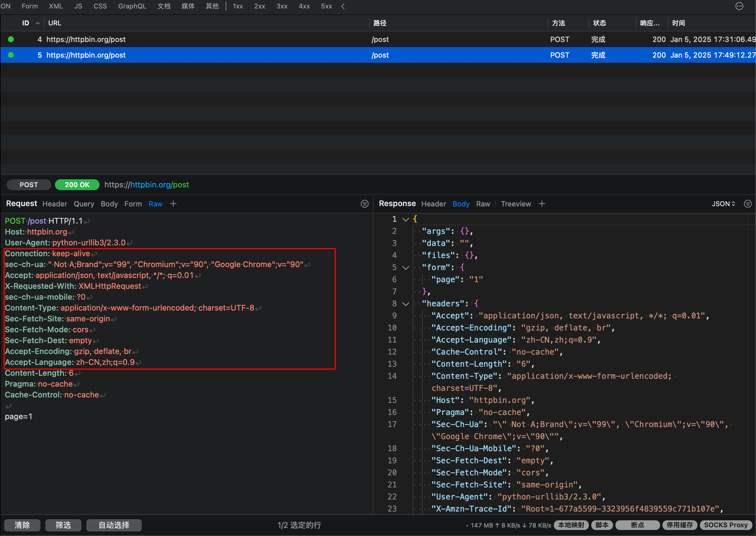
Task: Click green status dot of request 4
Action: point(11,39)
